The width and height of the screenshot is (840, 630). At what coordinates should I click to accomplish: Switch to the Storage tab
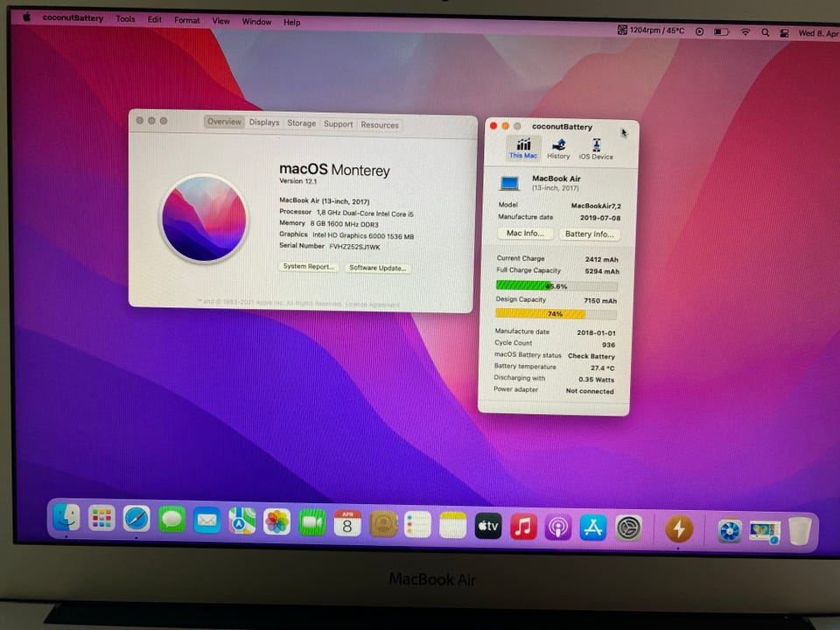(301, 123)
